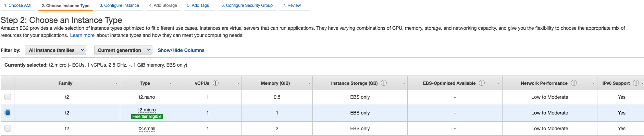644x136 pixels.
Task: Open the Current generation filter dropdown
Action: coord(123,50)
